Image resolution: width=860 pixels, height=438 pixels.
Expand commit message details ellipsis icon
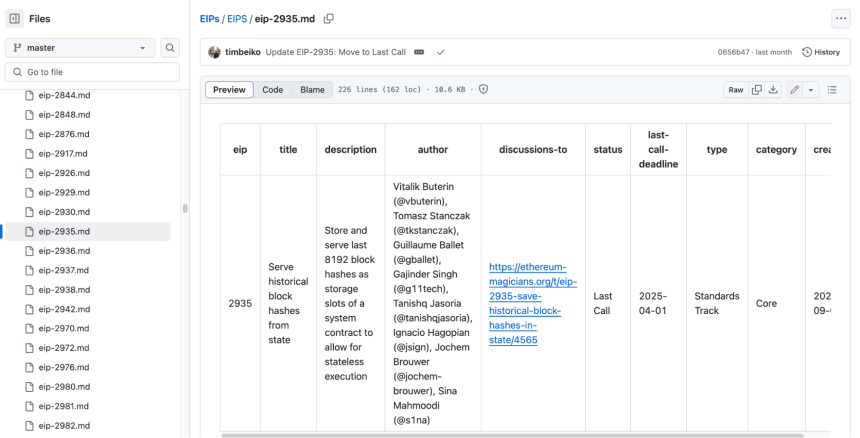419,52
